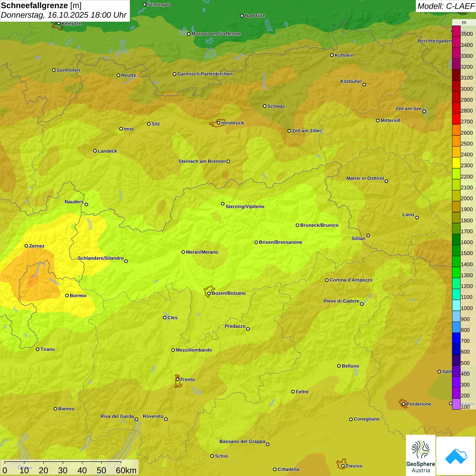
Task: Click the 'Riva del Garda' label
Action: click(x=117, y=416)
